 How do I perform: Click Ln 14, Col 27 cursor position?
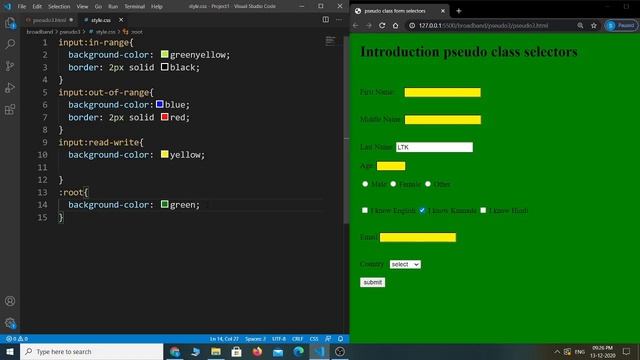(x=224, y=339)
